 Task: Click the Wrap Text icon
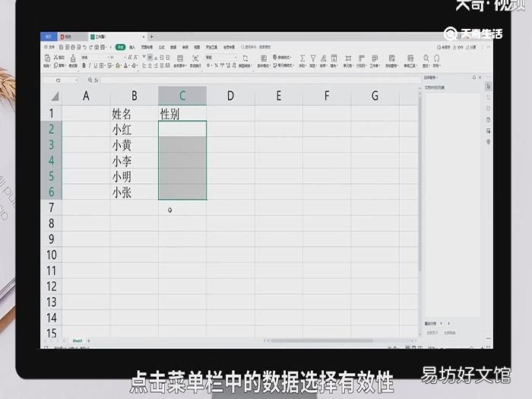pos(195,59)
